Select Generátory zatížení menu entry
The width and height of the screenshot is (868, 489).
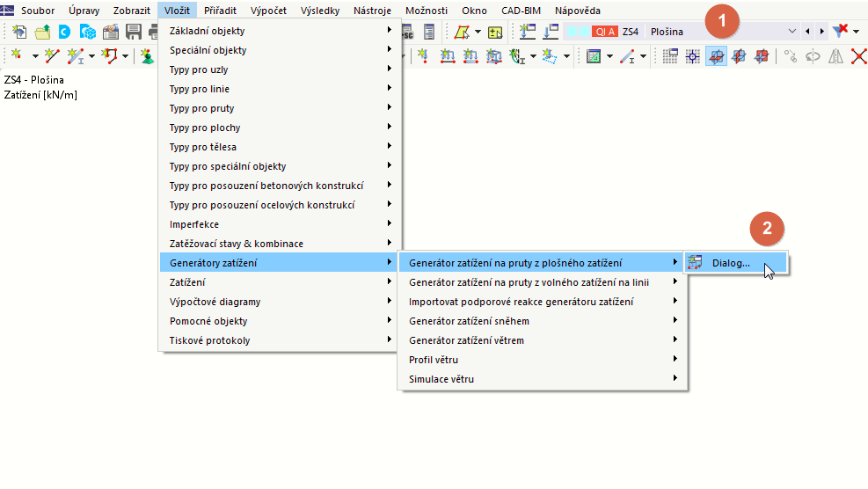click(281, 263)
